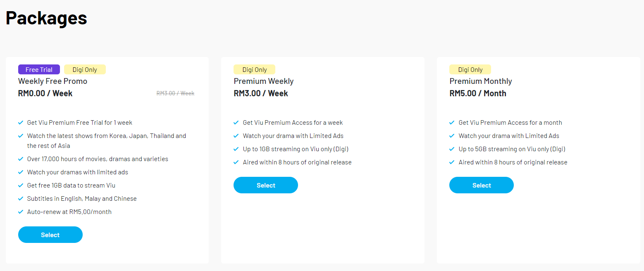The width and height of the screenshot is (644, 271).
Task: Click checkmark beside Up to 1GB streaming
Action: [x=236, y=149]
